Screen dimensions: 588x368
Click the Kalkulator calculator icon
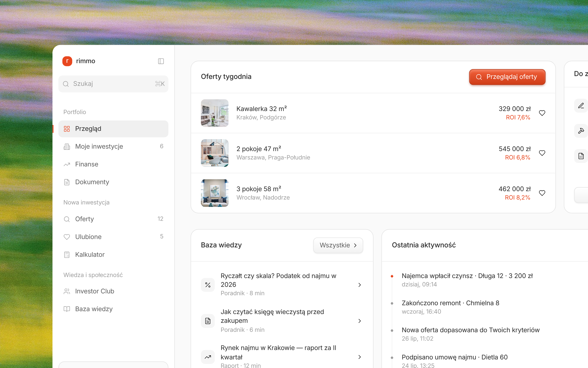pyautogui.click(x=67, y=255)
